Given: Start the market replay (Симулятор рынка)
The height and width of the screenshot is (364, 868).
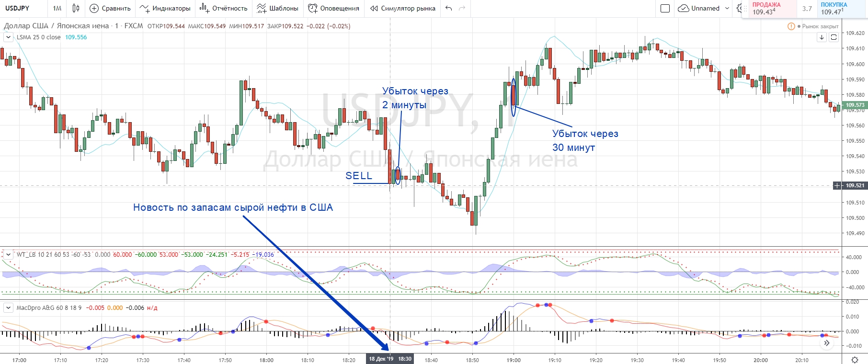Looking at the screenshot, I should pyautogui.click(x=403, y=8).
